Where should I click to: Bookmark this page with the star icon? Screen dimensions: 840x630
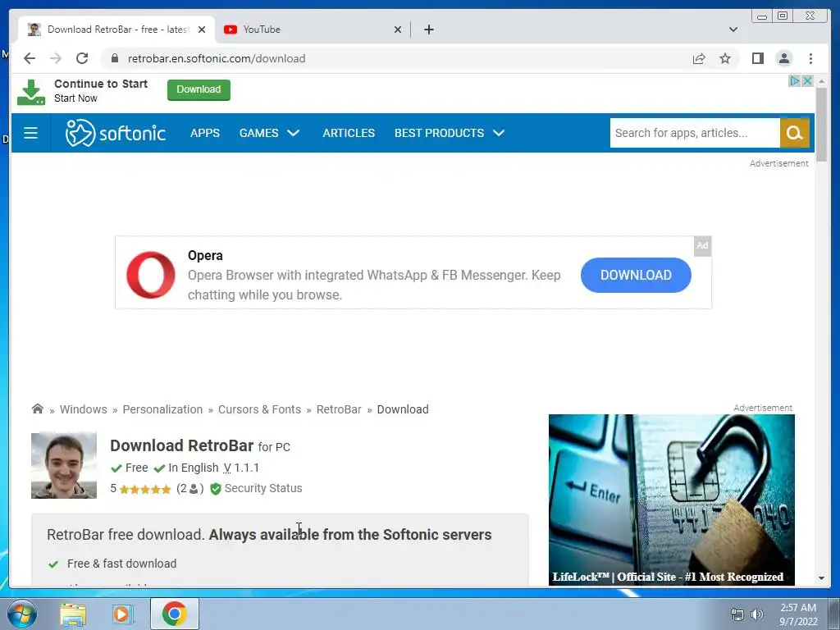click(725, 58)
